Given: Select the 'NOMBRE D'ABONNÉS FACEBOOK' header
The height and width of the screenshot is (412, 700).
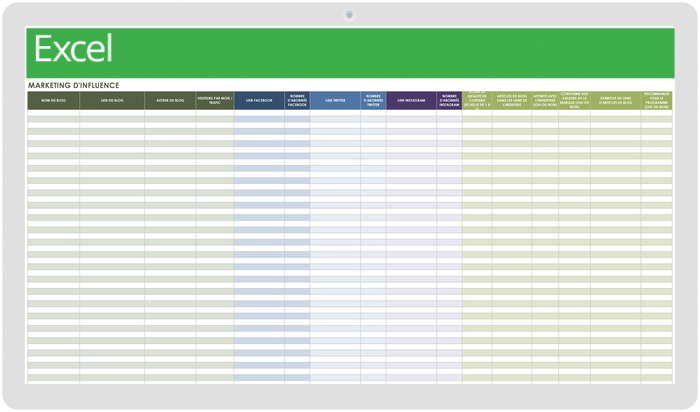Looking at the screenshot, I should point(297,100).
